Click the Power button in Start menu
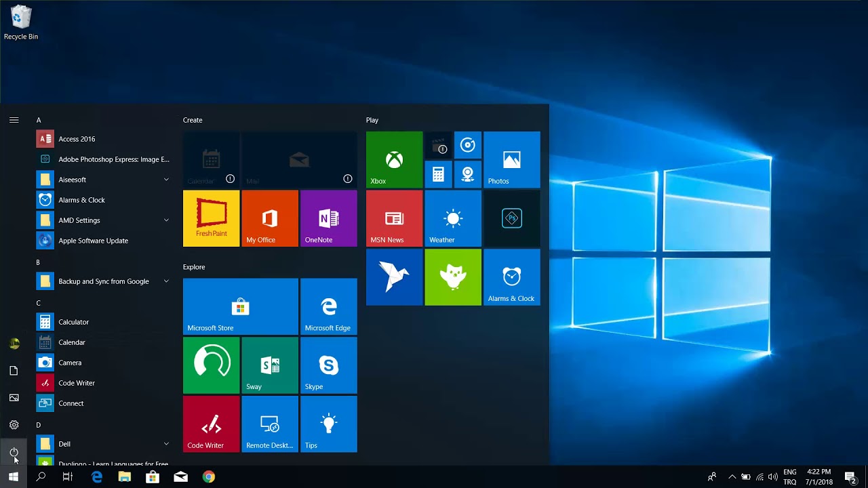This screenshot has width=868, height=488. coord(14,452)
